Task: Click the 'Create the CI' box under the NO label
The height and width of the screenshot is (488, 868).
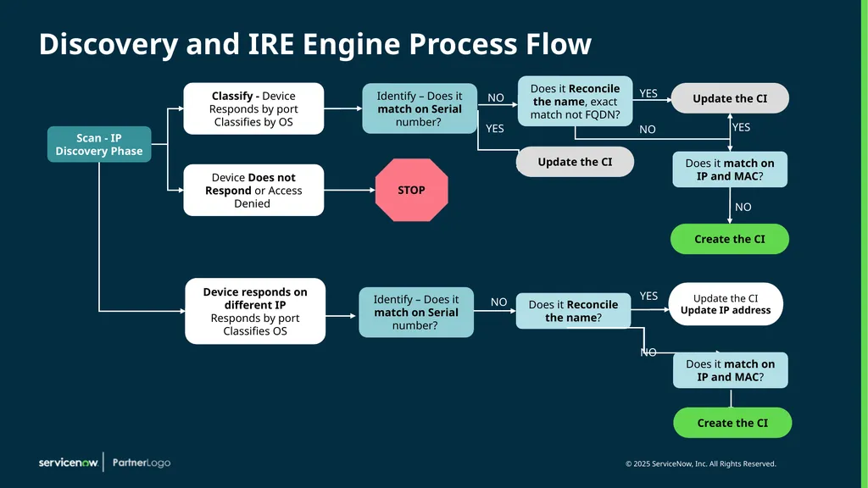Action: [730, 239]
